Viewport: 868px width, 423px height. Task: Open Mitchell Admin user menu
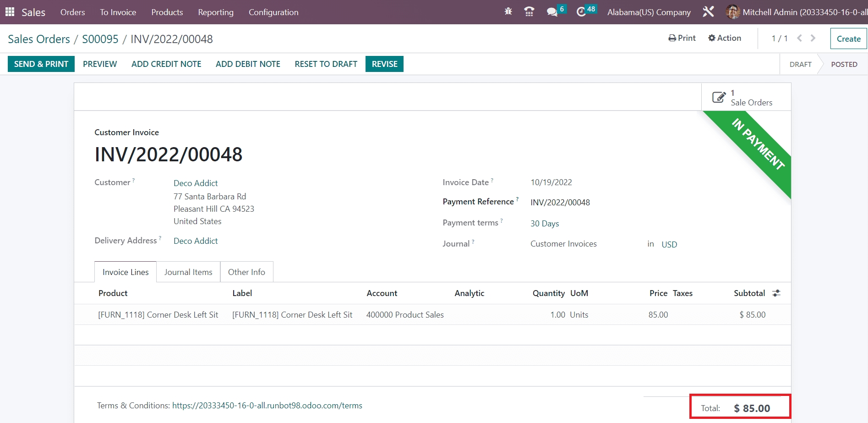point(797,12)
